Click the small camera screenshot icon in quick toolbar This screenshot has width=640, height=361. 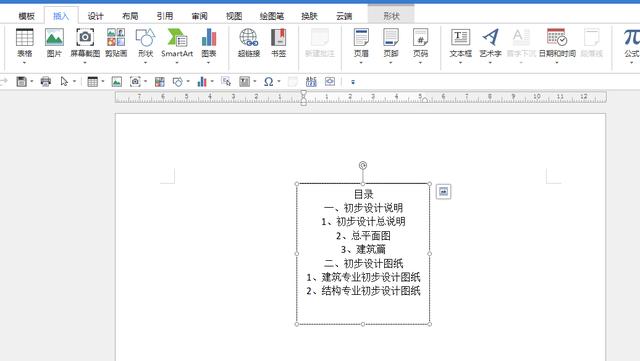tap(135, 82)
